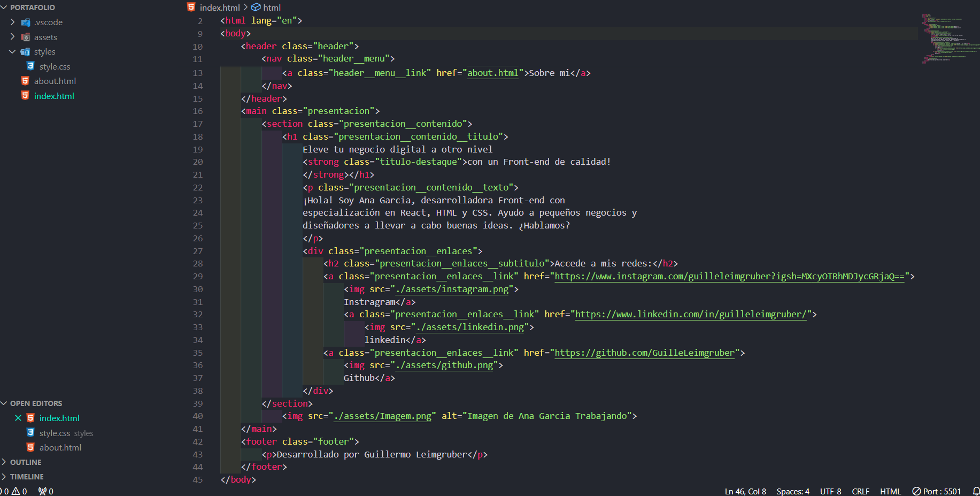Click index.html breadcrumb file name

[220, 7]
